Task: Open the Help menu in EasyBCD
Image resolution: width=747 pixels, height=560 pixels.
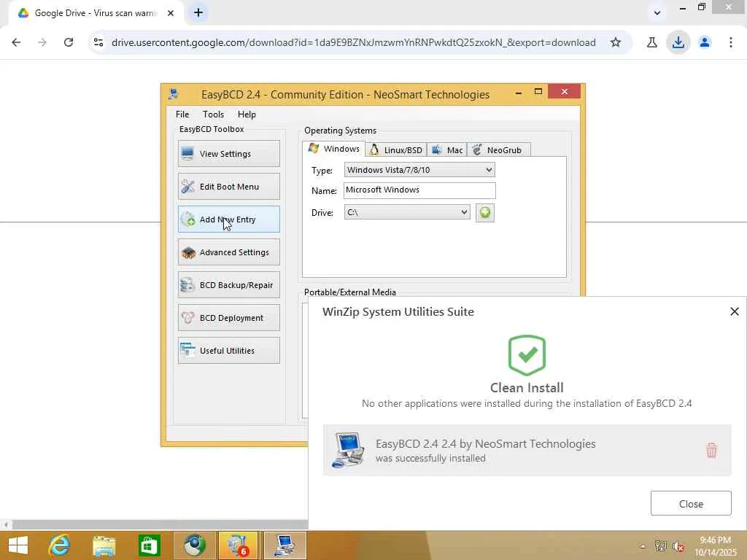Action: point(247,114)
